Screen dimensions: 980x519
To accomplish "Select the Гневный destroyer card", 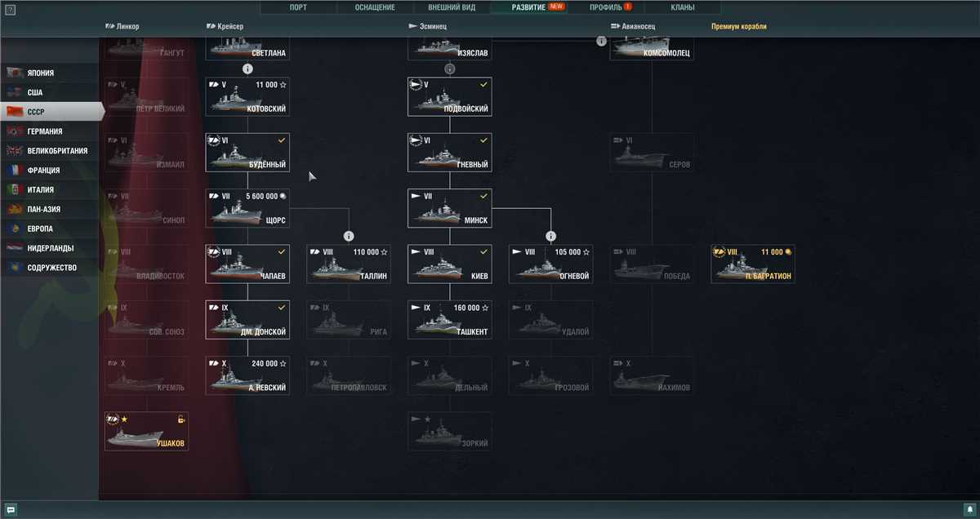I will pos(449,153).
